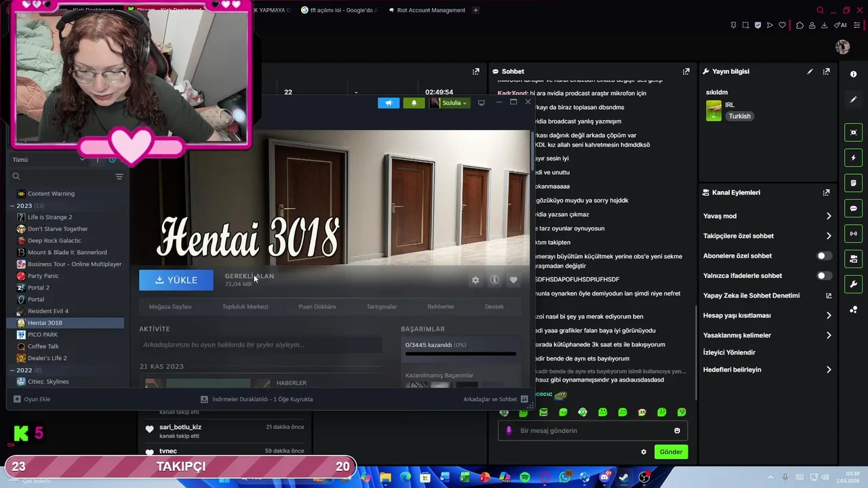
Task: Click the Turkish language tag
Action: click(740, 116)
